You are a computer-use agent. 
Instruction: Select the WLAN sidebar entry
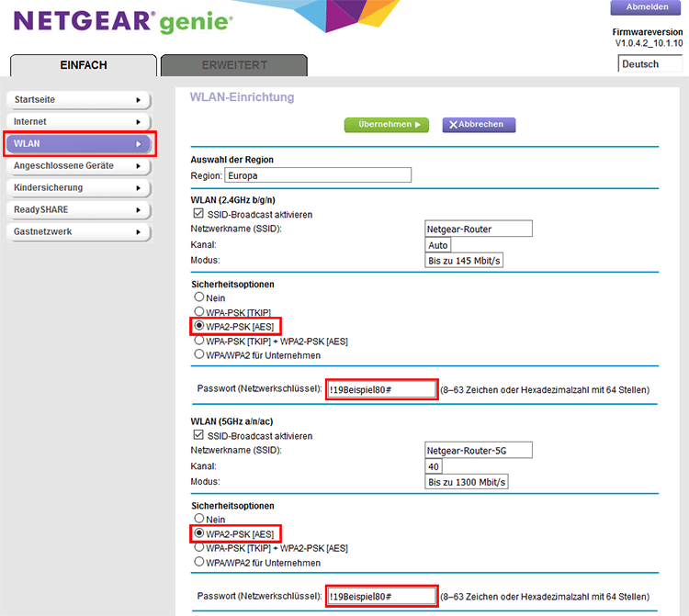click(x=78, y=143)
